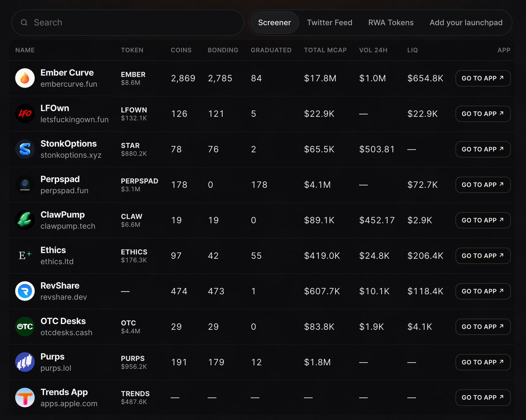Sort by the TOTAL MCAP column header
526x420 pixels.
click(325, 50)
